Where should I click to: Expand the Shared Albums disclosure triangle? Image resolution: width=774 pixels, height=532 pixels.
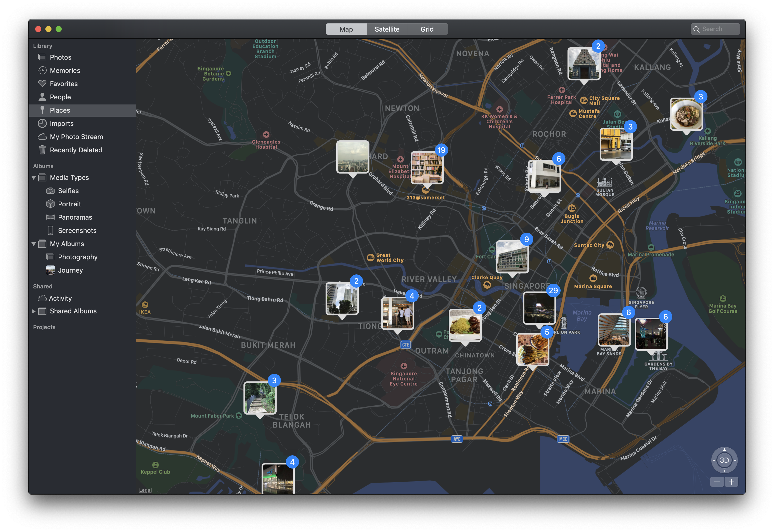pyautogui.click(x=34, y=311)
